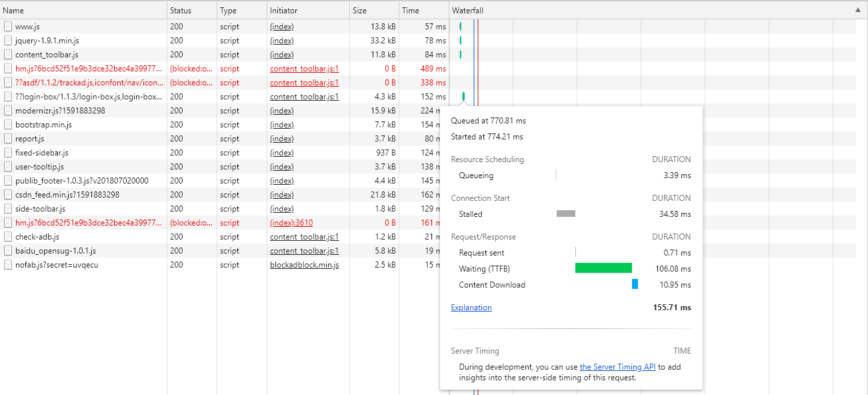Click the file icon next to nofab.js request
Image resolution: width=868 pixels, height=395 pixels.
coord(8,265)
